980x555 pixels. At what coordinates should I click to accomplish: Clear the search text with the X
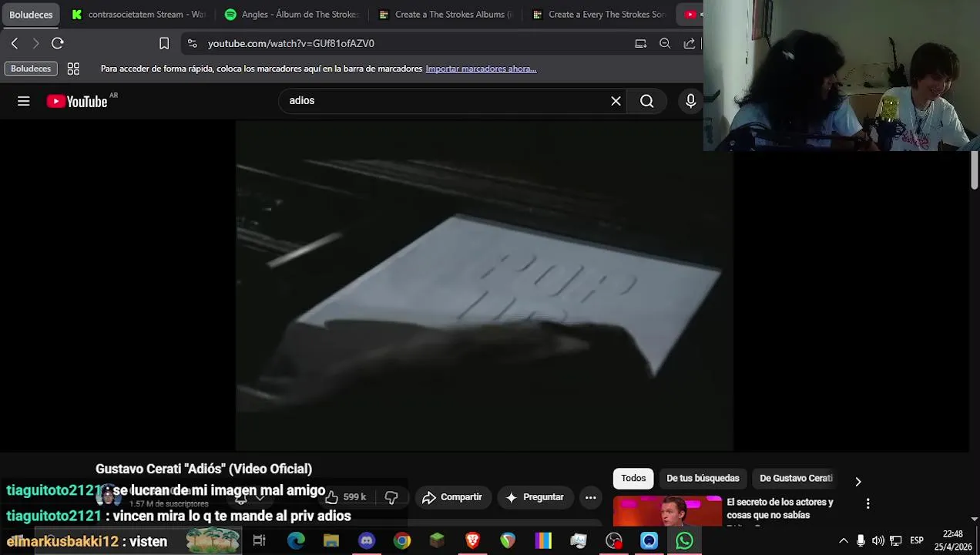point(616,101)
